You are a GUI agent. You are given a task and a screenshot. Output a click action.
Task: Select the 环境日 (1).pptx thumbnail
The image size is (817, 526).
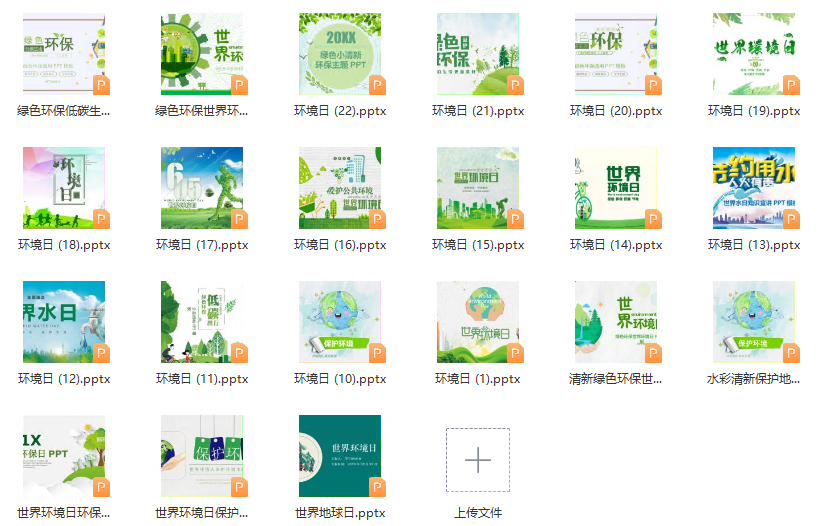tap(478, 322)
